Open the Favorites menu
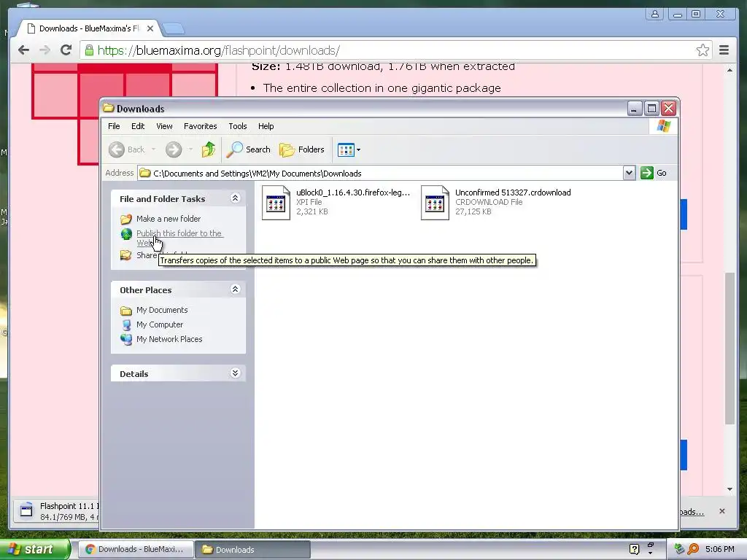This screenshot has width=747, height=560. pos(201,126)
